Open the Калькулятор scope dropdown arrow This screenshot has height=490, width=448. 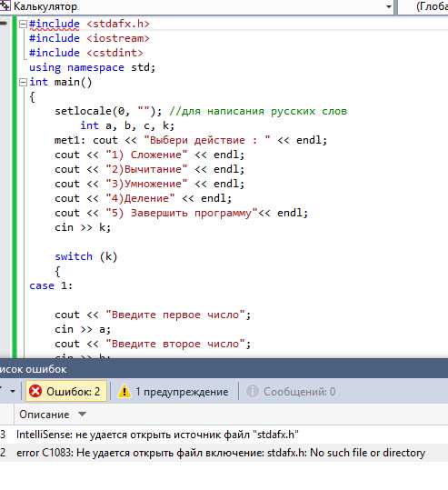point(388,6)
